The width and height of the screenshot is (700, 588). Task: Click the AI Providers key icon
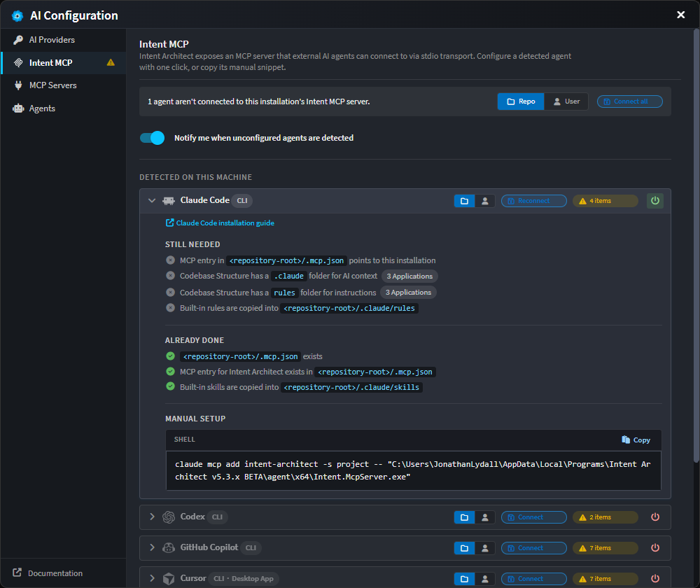click(x=18, y=40)
